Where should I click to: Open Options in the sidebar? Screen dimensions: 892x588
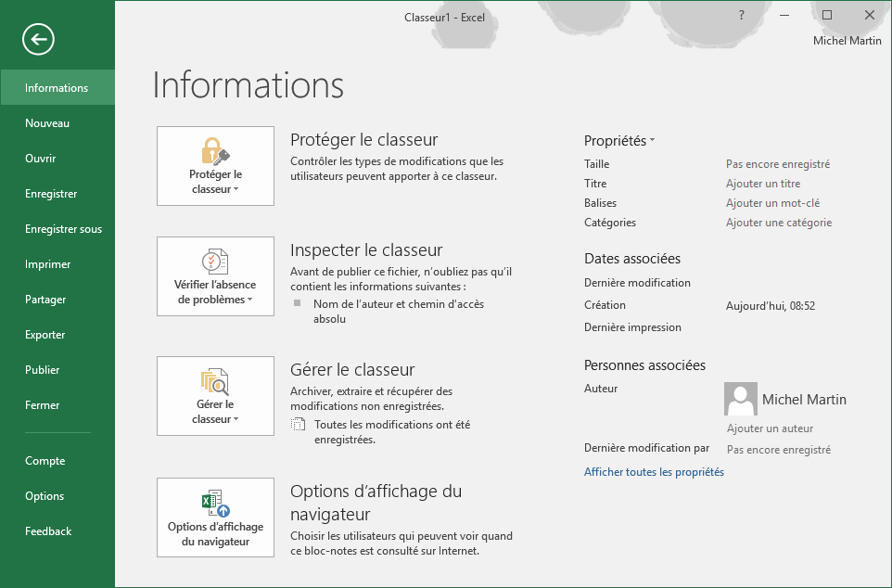point(45,496)
